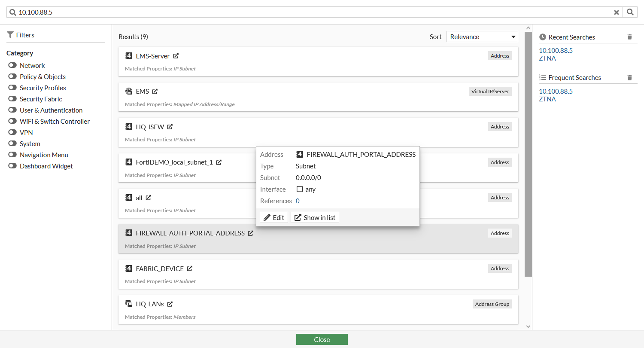
Task: Open FABRIC_DEVICE via its external link icon
Action: (x=190, y=268)
